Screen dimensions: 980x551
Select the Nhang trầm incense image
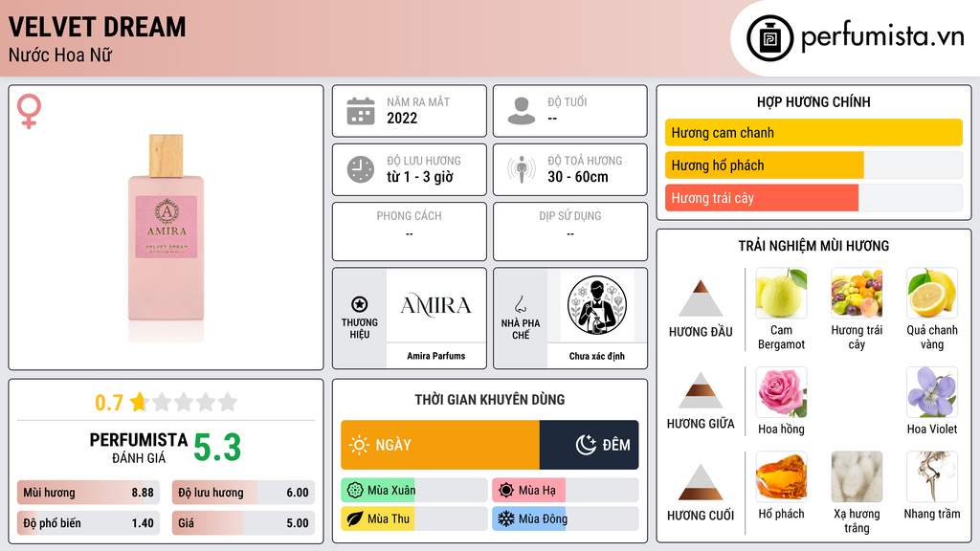click(x=932, y=476)
